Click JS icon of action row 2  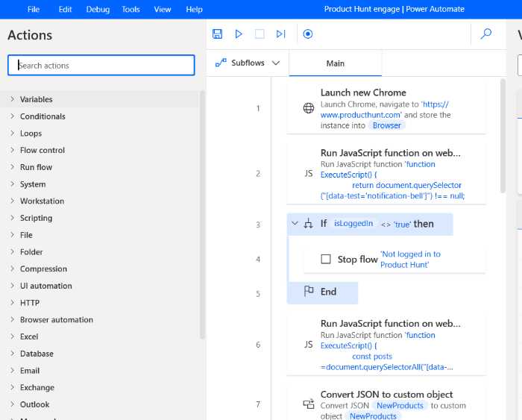point(309,174)
